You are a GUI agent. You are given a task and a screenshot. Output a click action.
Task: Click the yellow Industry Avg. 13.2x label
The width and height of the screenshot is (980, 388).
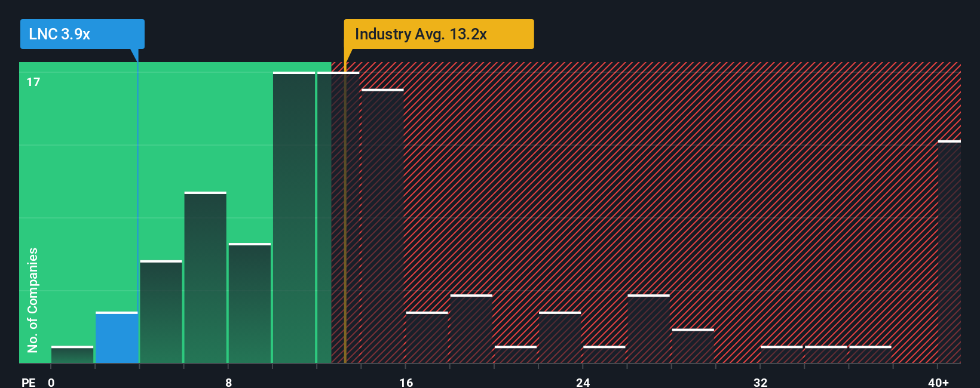pyautogui.click(x=439, y=34)
